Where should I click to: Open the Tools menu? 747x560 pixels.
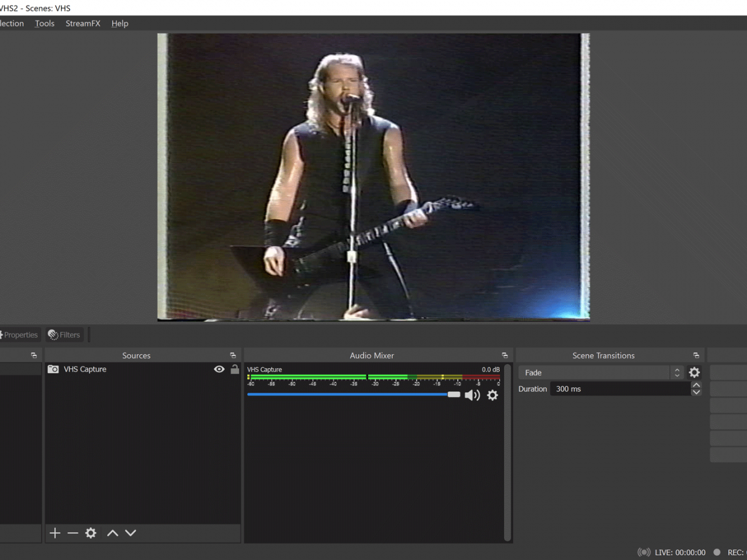coord(44,24)
